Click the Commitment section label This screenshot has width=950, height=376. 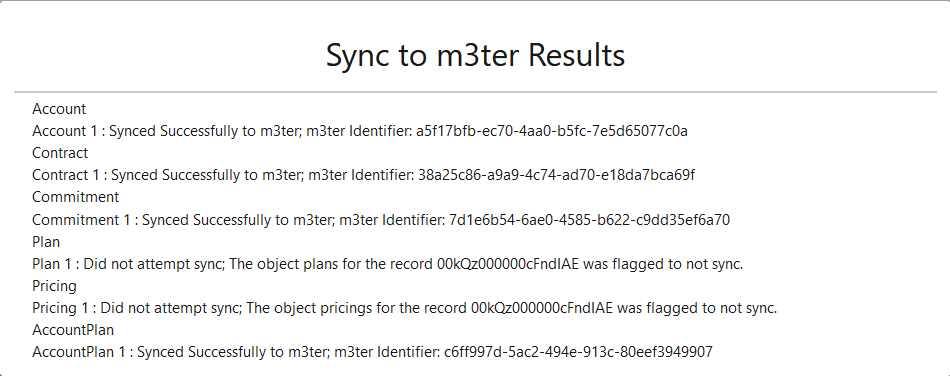coord(76,197)
